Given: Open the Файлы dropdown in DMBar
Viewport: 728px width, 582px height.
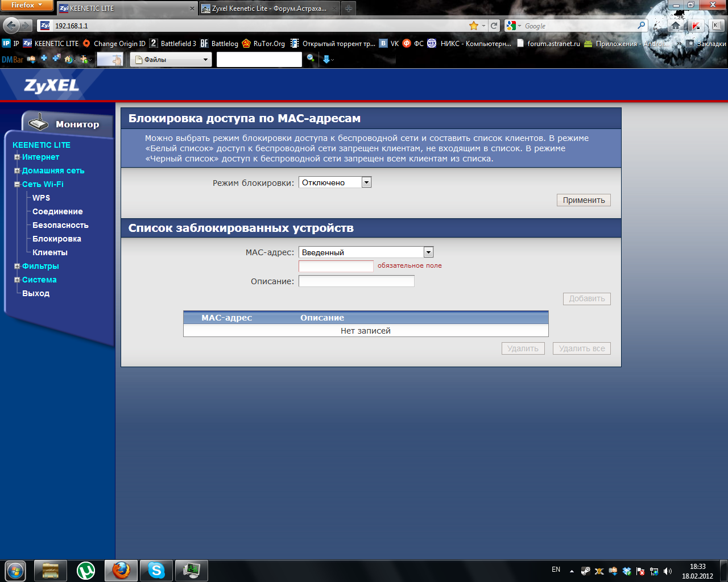Looking at the screenshot, I should coord(171,59).
